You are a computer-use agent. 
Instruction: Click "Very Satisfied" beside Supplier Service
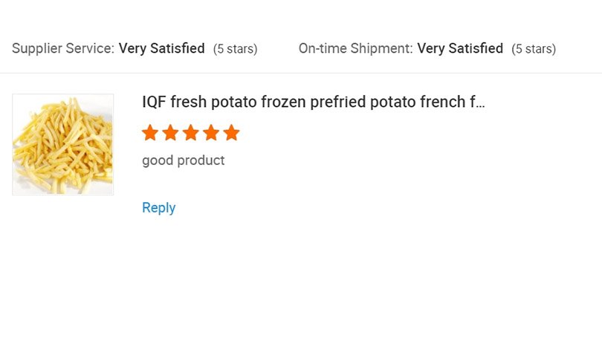pos(161,49)
